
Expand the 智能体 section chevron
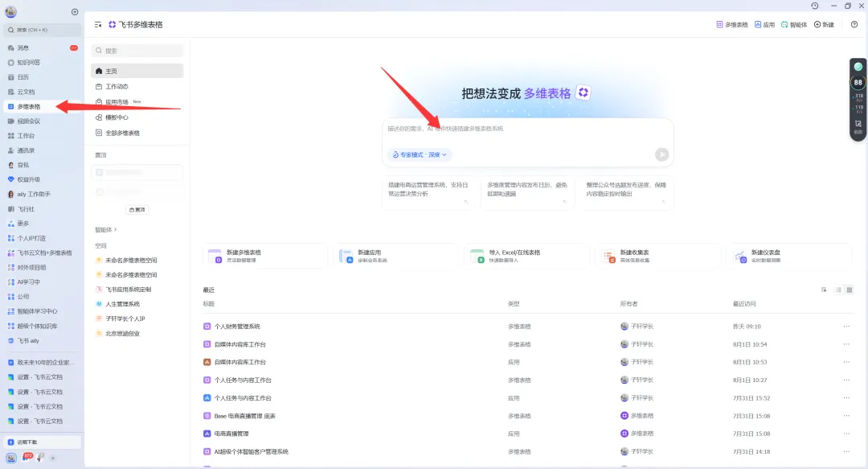point(115,229)
